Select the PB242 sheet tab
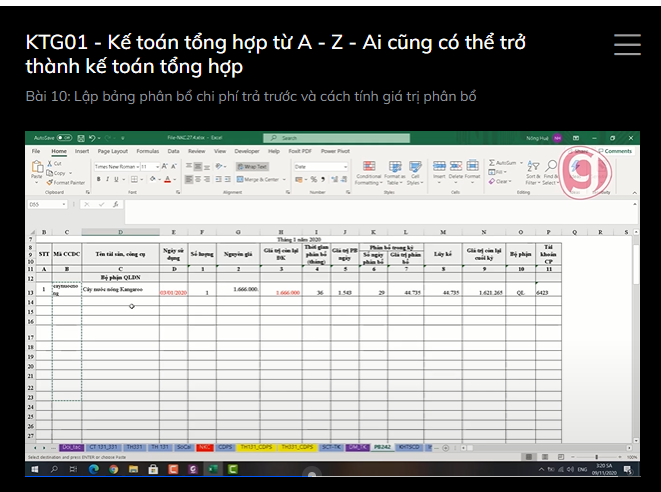This screenshot has width=661, height=492. pos(378,447)
